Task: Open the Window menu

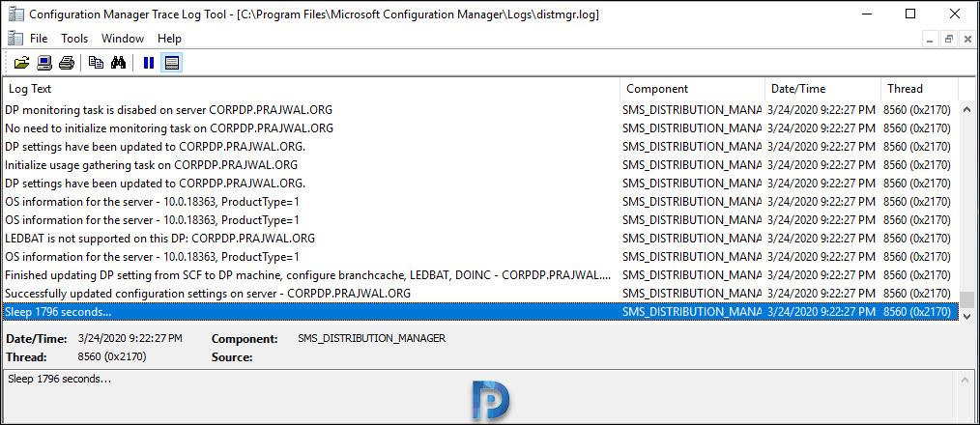Action: click(123, 39)
